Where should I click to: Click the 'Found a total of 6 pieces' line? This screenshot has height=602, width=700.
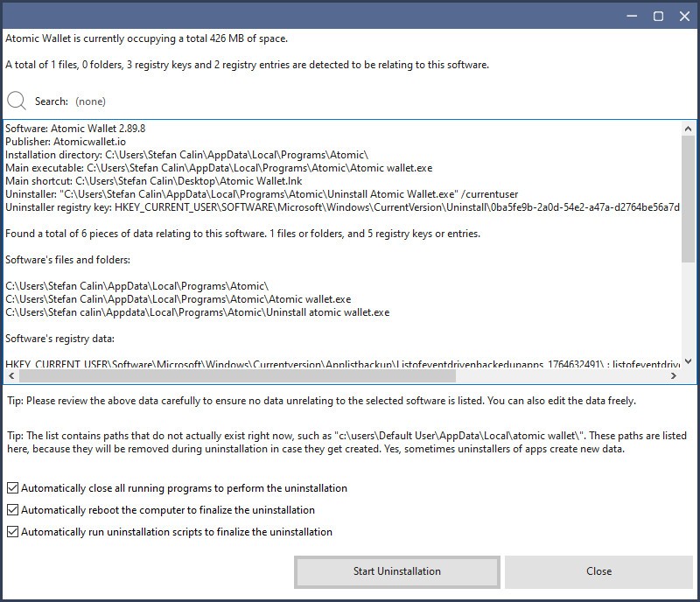click(243, 234)
